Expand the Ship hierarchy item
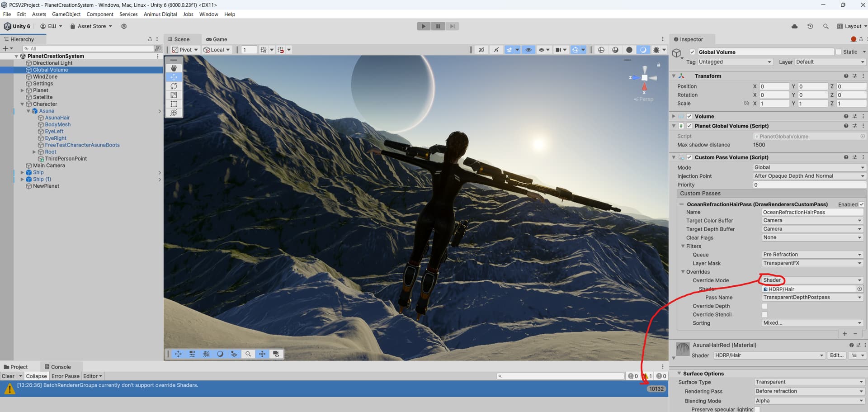This screenshot has width=868, height=412. (22, 172)
